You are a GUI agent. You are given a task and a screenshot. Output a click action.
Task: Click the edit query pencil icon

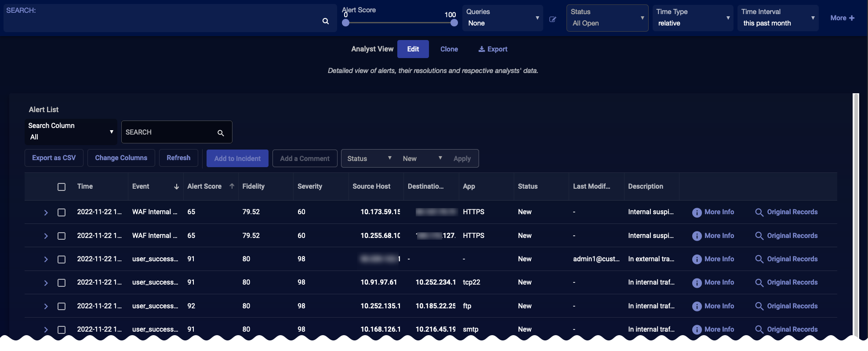[x=553, y=19]
